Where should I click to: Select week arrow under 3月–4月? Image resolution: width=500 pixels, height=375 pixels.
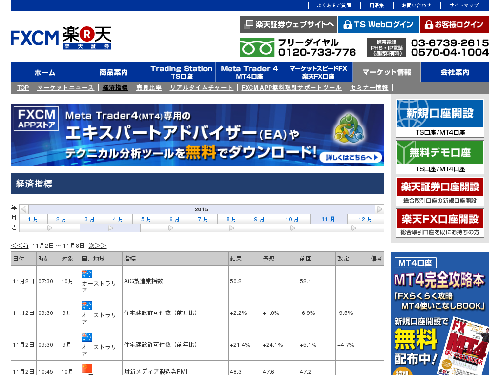point(110,228)
